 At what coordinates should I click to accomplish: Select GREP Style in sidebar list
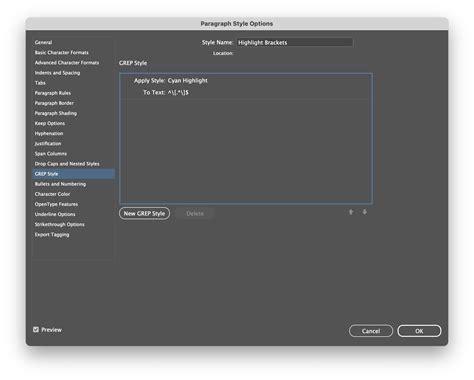74,174
